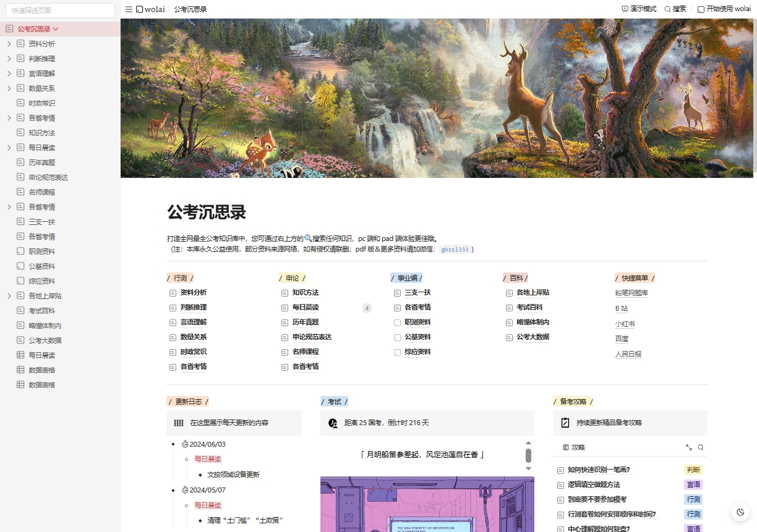This screenshot has height=532, width=757.
Task: Click the 判断 tag on first 攻略 row
Action: point(693,470)
